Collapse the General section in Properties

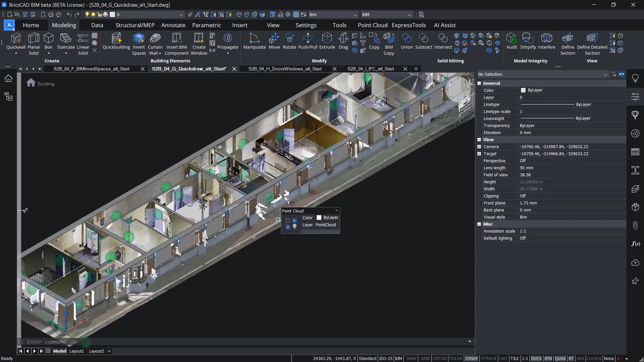479,83
